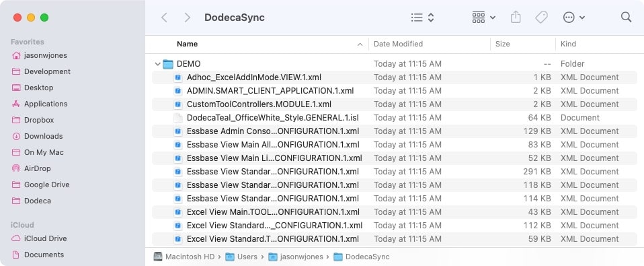Screen dimensions: 644x266
Task: Select CustomToolControllers.MODULE.1.xml file
Action: (259, 104)
